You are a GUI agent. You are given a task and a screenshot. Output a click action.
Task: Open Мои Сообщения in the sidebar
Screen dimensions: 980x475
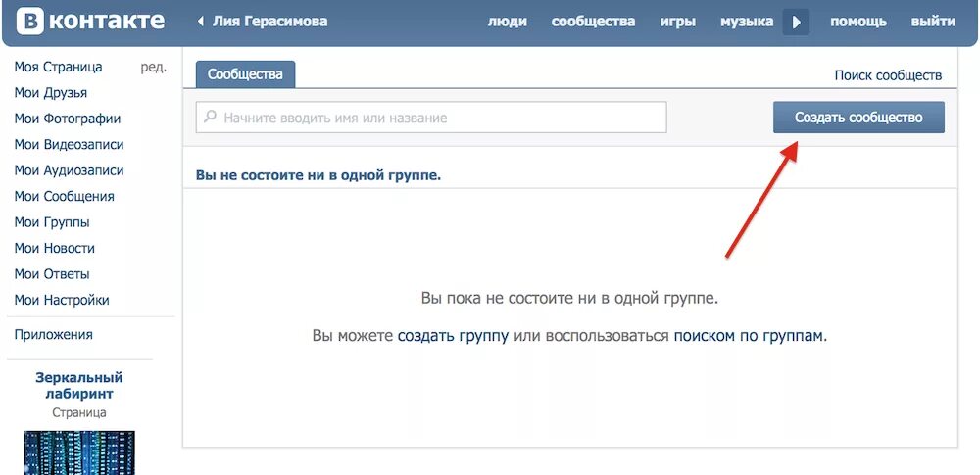65,196
